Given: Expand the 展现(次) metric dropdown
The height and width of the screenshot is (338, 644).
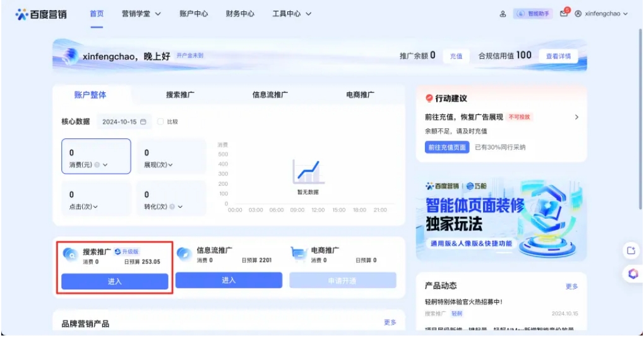Looking at the screenshot, I should point(170,165).
